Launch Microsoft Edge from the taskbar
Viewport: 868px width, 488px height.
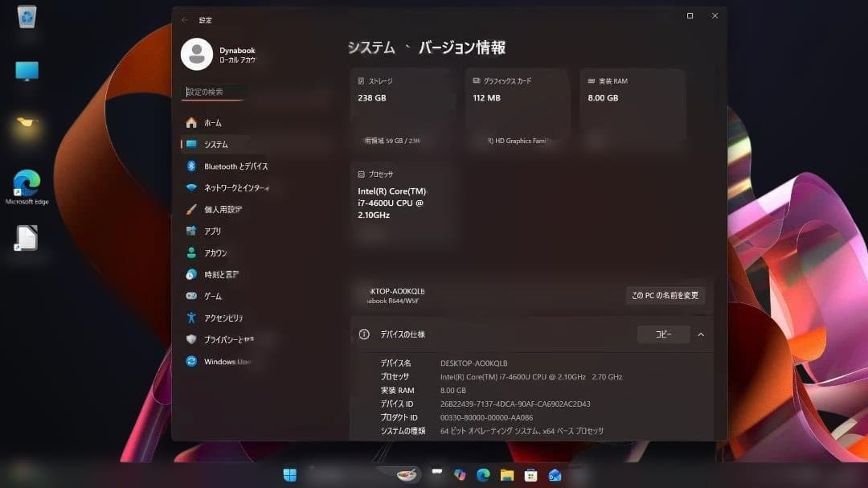[x=482, y=474]
